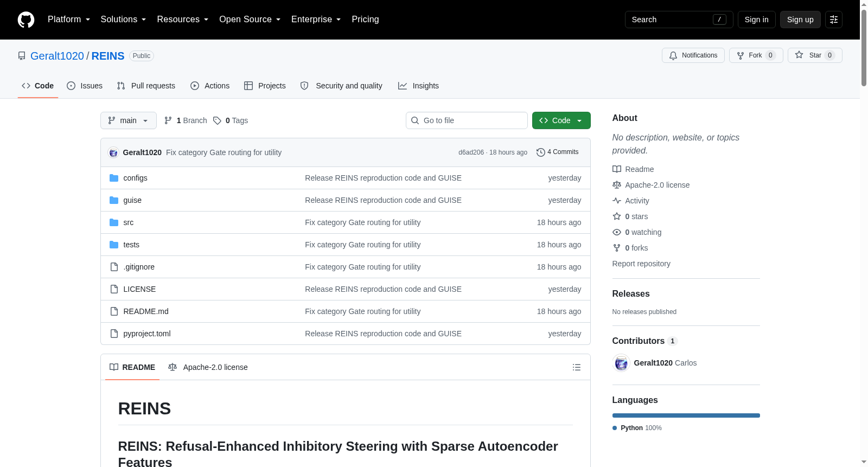Click the tag icon next to 0 Tags
Screen dimensions: 868x467
[x=217, y=120]
